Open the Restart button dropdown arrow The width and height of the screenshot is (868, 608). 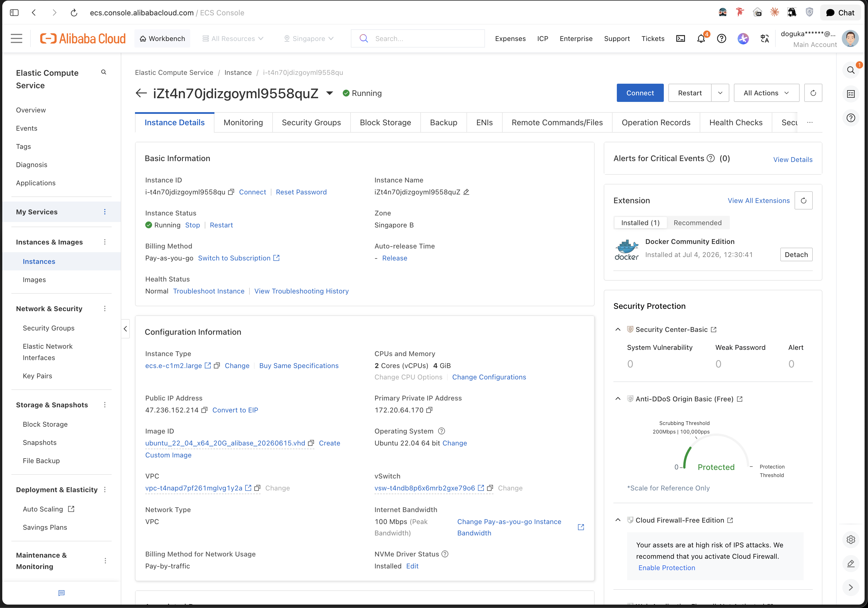(x=720, y=93)
